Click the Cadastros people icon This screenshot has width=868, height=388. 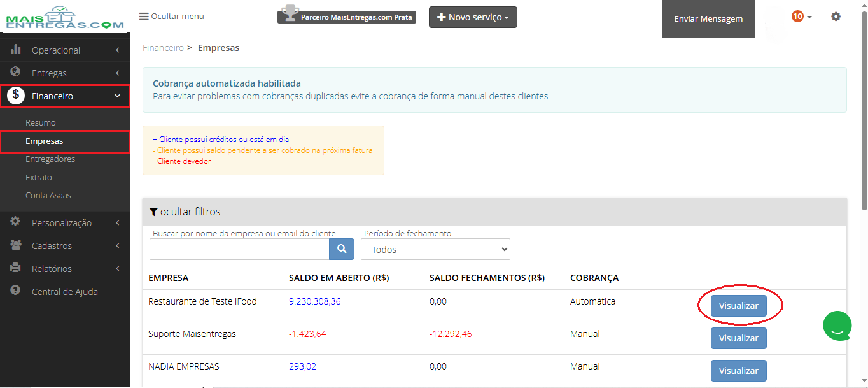click(16, 245)
